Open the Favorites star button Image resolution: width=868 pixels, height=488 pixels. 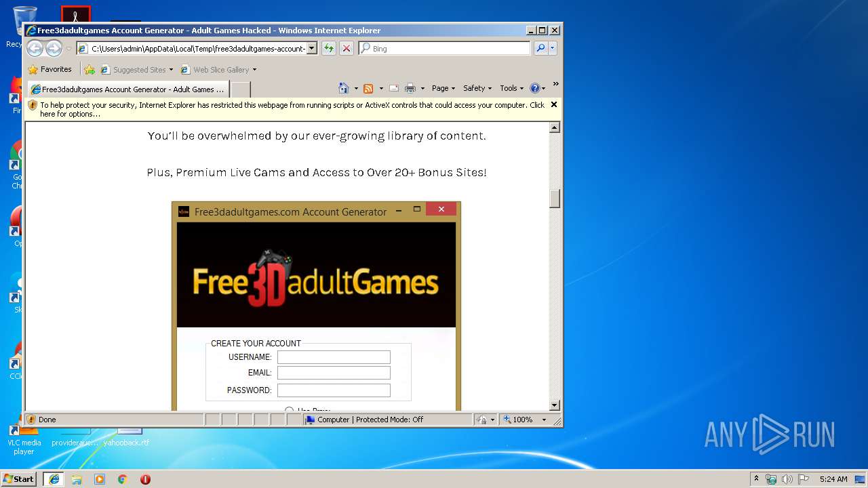coord(50,69)
